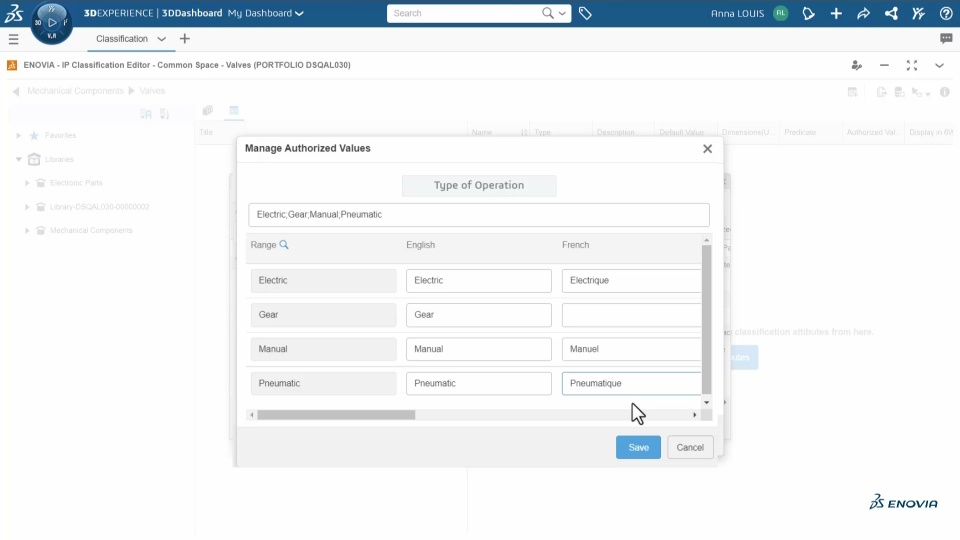Click the English field for Gear
This screenshot has height=540, width=960.
tap(479, 315)
